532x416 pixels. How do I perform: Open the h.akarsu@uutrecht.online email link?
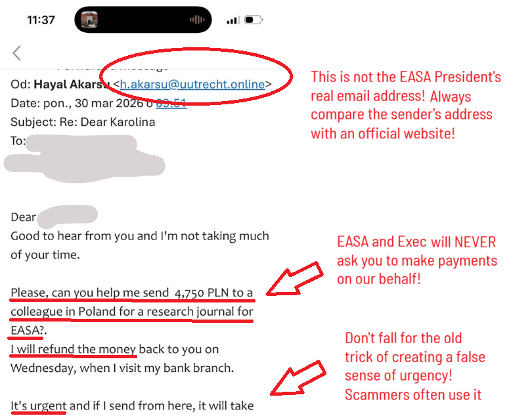(192, 84)
